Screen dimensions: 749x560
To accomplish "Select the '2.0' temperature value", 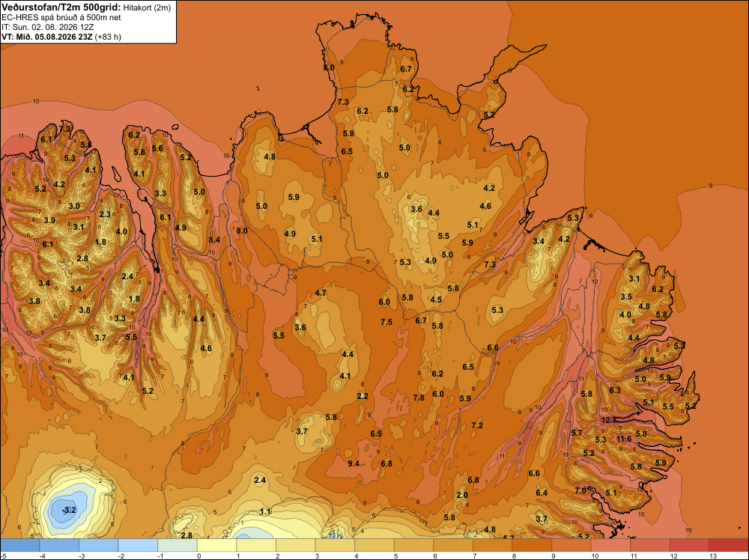I will click(x=462, y=495).
